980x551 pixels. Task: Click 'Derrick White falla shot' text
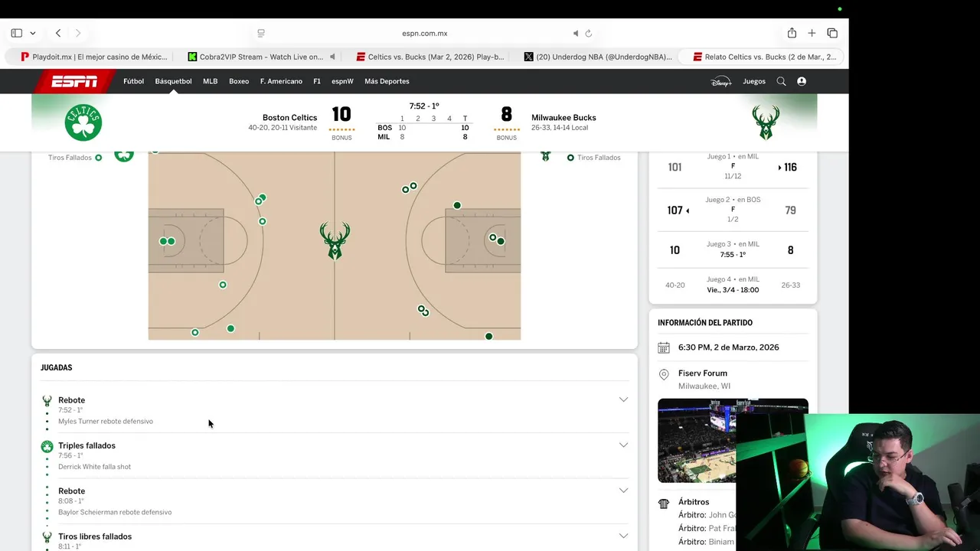click(94, 467)
